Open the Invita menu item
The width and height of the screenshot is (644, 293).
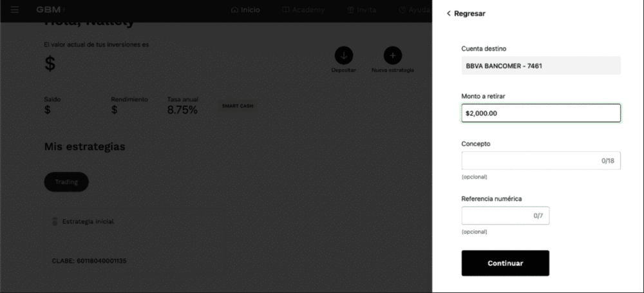click(362, 10)
